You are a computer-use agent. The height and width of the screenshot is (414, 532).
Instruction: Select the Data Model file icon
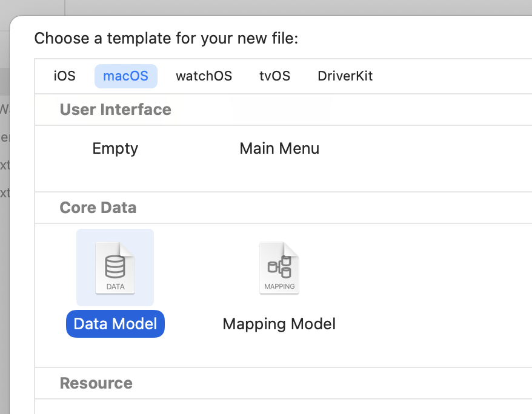click(115, 268)
